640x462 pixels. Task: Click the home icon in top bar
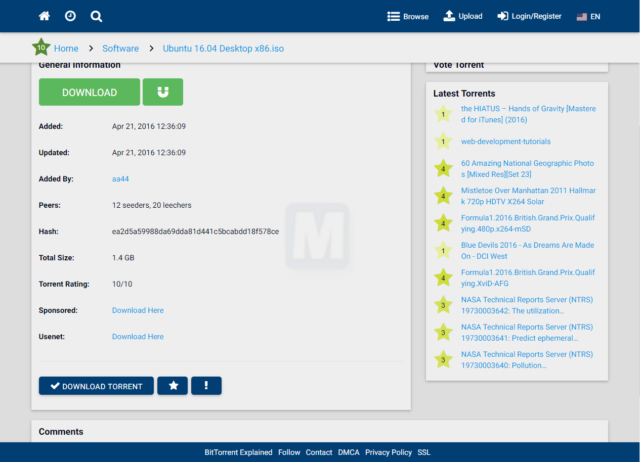pyautogui.click(x=44, y=16)
